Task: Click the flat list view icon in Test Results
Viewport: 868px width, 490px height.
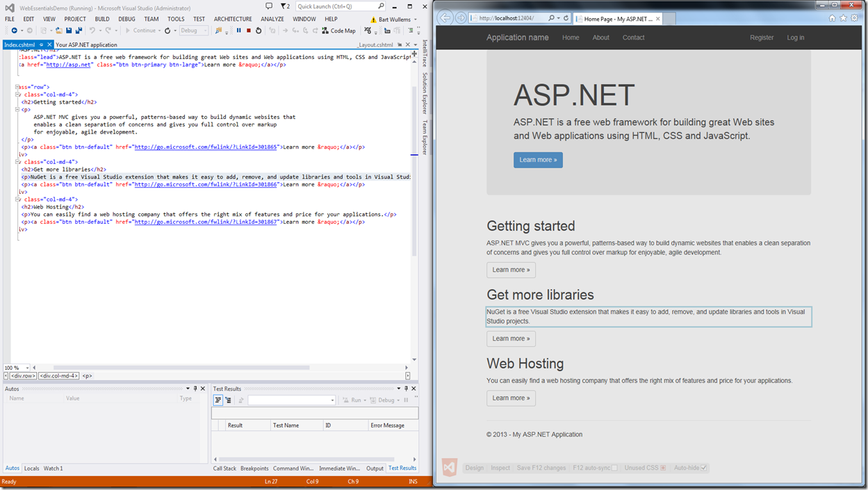Action: [x=218, y=400]
